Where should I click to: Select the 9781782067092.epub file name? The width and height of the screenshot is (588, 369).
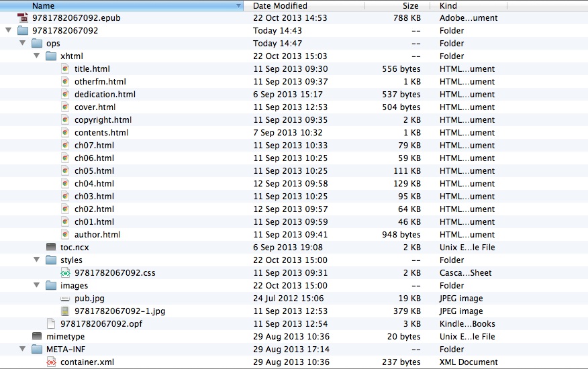pos(76,18)
